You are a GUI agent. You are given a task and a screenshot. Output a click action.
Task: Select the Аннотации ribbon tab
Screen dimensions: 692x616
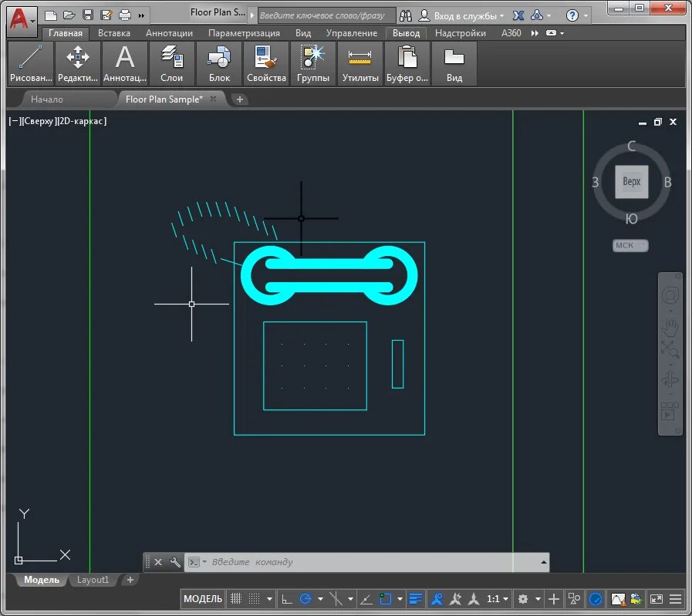click(x=169, y=33)
